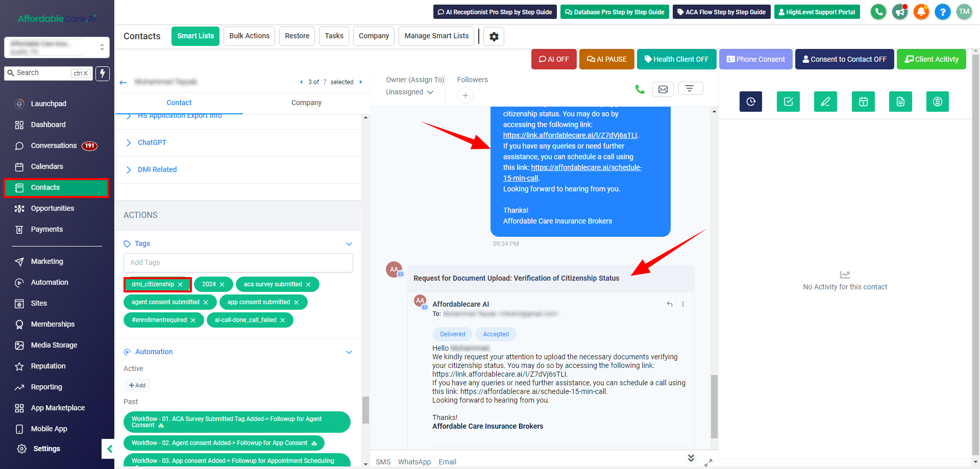Open the email envelope icon

pos(663,89)
